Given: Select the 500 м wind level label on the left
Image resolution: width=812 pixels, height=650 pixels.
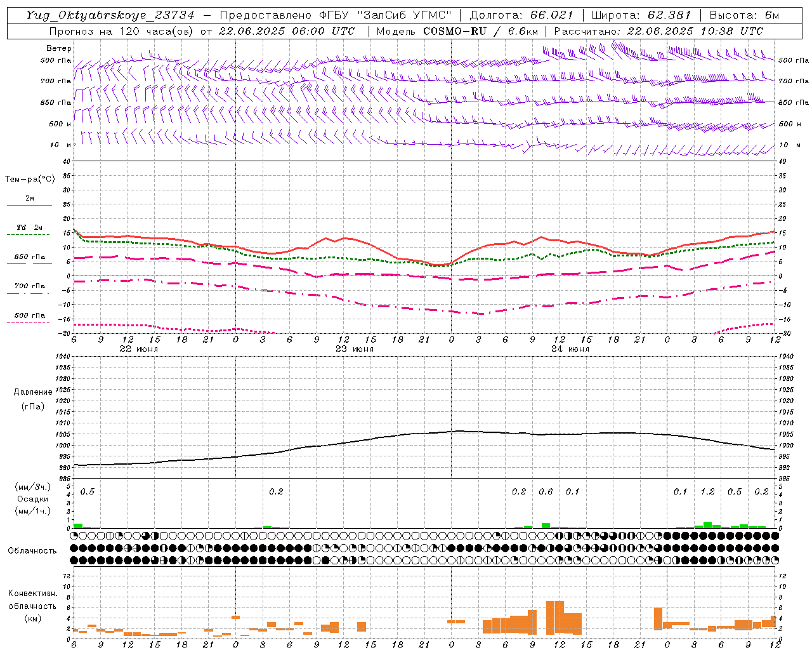Looking at the screenshot, I should point(60,124).
